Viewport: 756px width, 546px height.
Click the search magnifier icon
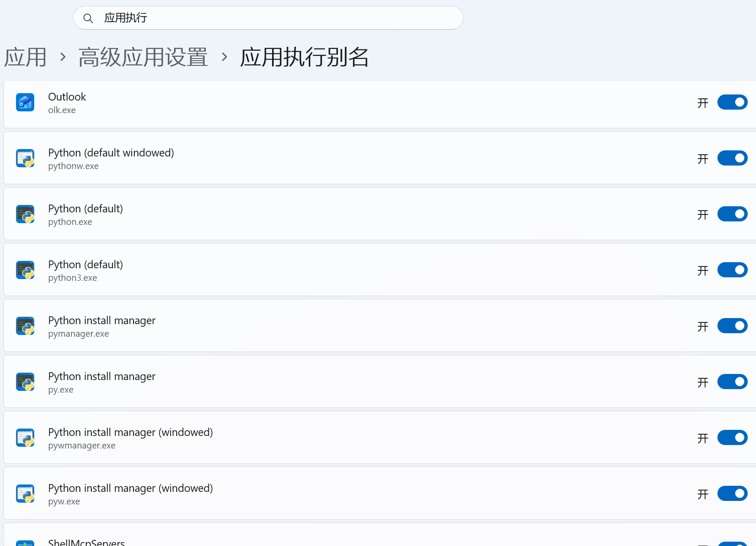(88, 18)
